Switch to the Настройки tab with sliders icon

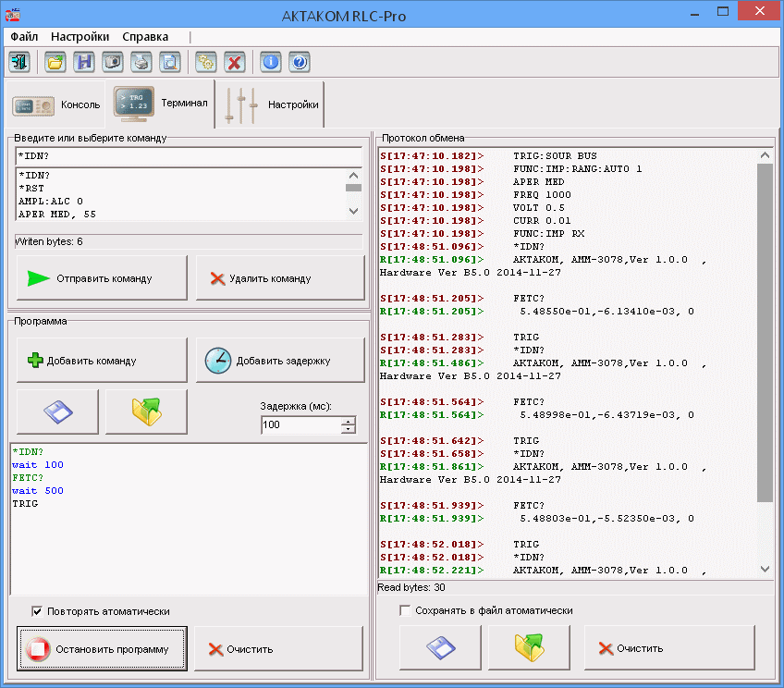pyautogui.click(x=272, y=105)
